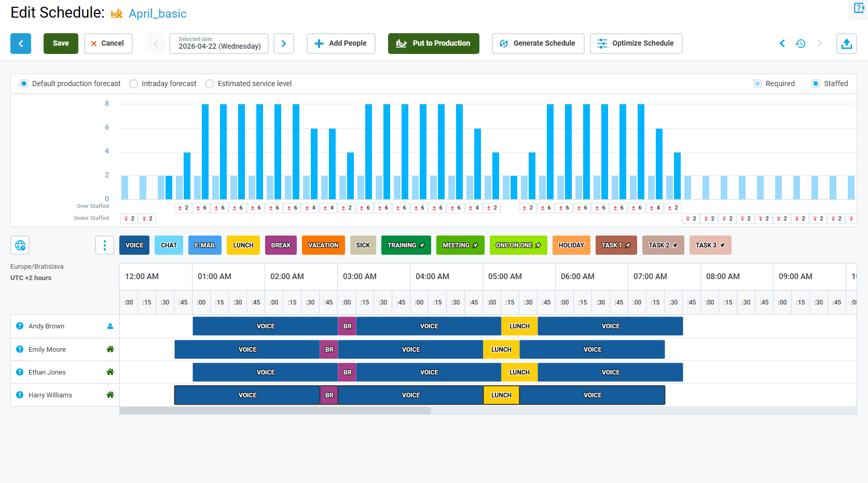Select Default production forecast option
Screen dimensions: 868x483
coord(24,84)
